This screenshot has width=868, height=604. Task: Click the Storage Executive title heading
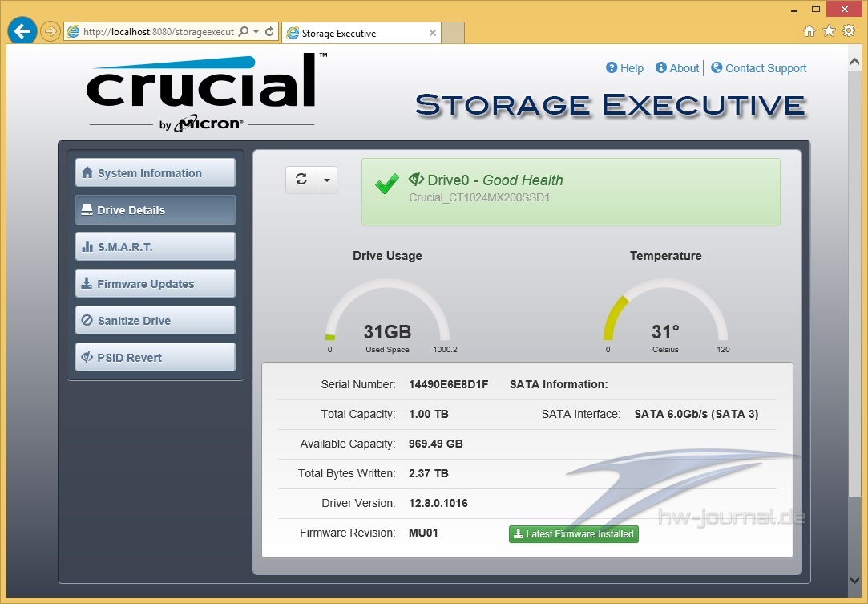pyautogui.click(x=611, y=105)
